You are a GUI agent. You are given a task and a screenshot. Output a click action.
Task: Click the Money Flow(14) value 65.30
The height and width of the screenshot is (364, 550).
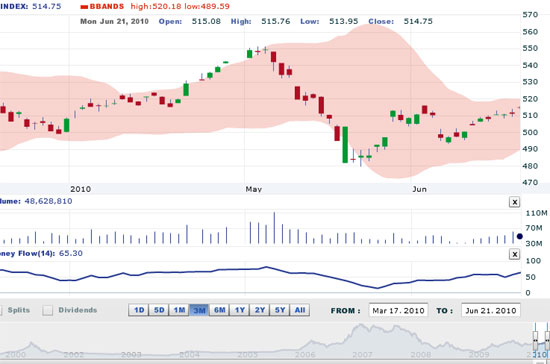[71, 253]
